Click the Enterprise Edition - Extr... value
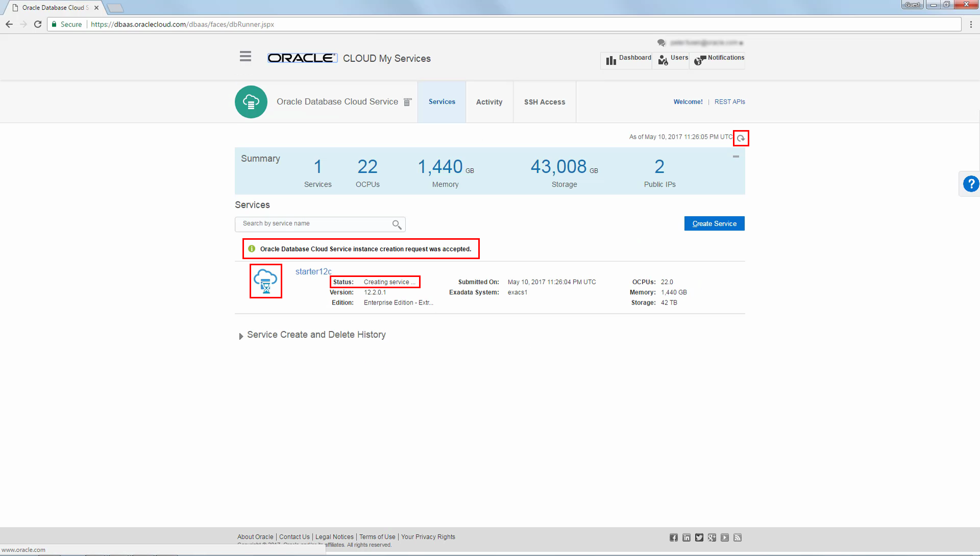The height and width of the screenshot is (556, 980). (399, 302)
